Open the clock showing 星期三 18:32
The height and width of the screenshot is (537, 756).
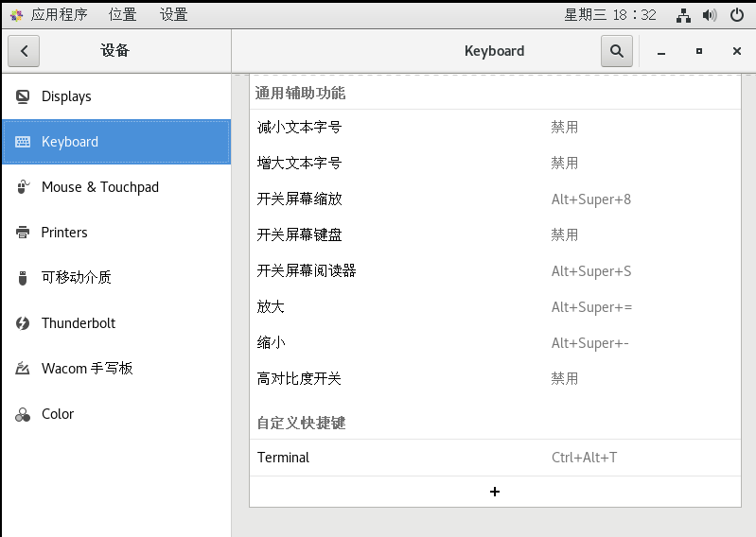[x=610, y=14]
